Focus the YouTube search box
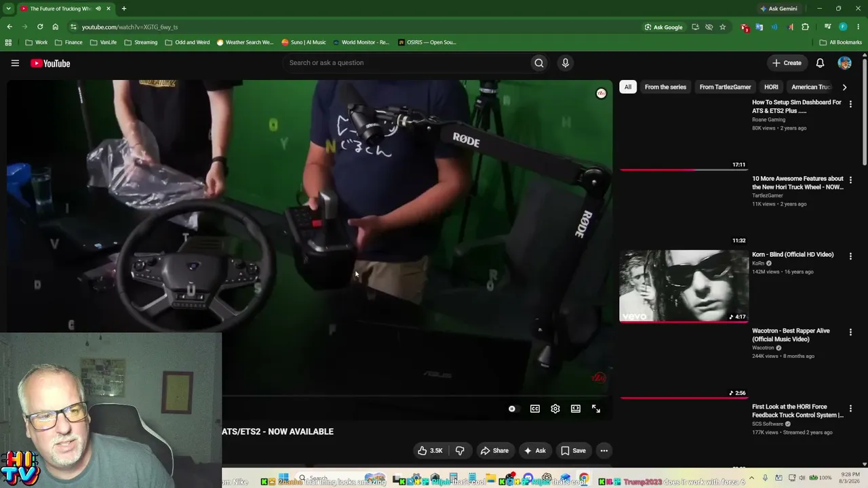The width and height of the screenshot is (868, 488). coord(407,63)
